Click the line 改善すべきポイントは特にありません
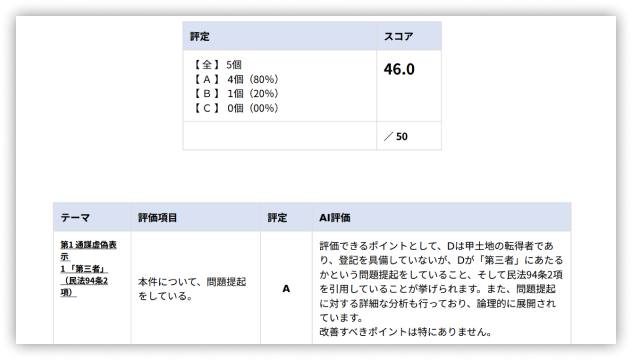Screen dimensions: 632x360 (x=405, y=332)
